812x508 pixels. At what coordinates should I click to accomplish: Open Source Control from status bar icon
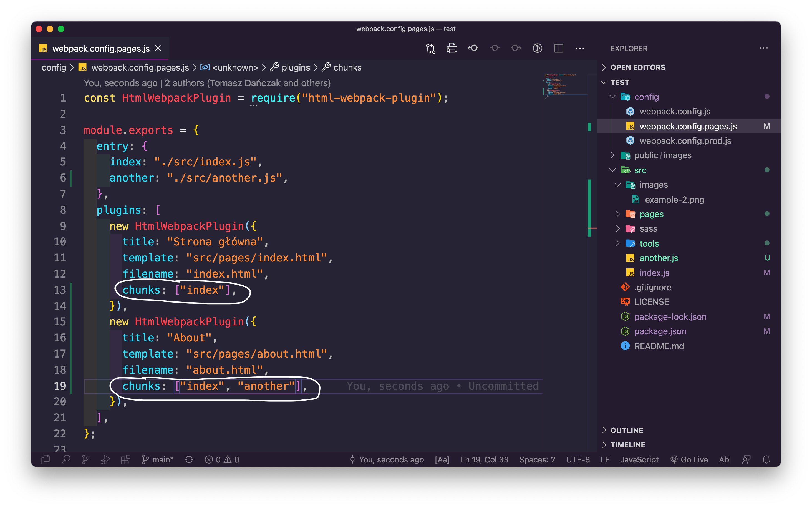tap(86, 459)
